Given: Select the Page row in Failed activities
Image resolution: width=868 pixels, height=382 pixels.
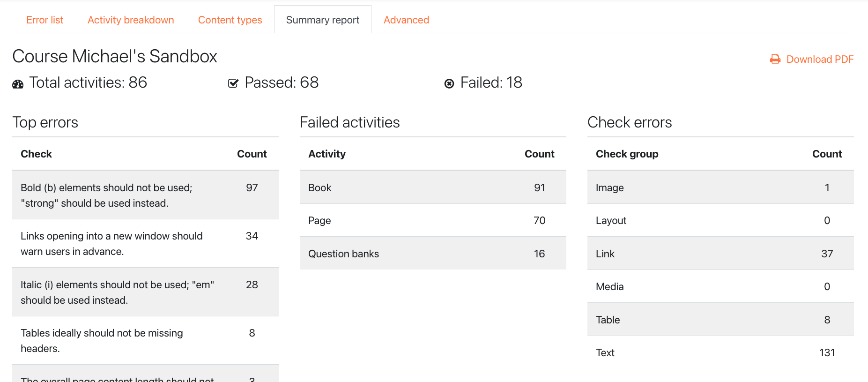Looking at the screenshot, I should click(433, 220).
